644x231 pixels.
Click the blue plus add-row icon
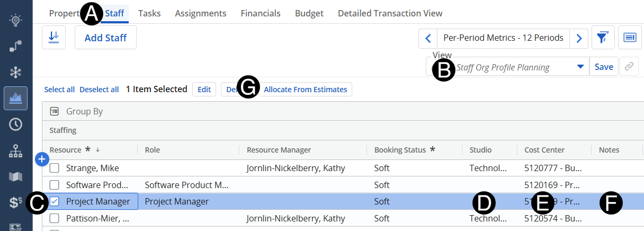click(42, 158)
